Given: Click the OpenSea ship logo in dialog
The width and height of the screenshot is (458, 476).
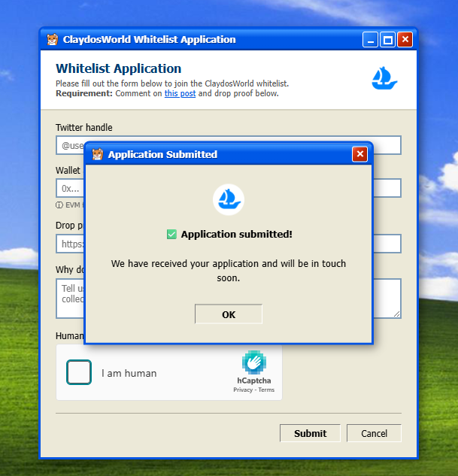Looking at the screenshot, I should click(x=229, y=199).
